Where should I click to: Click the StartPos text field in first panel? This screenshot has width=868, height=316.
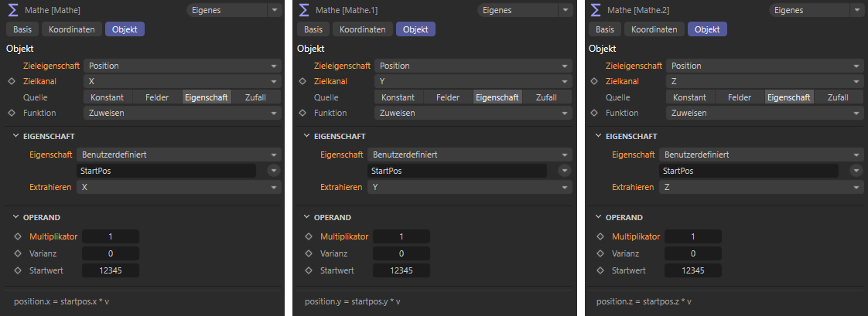click(x=166, y=171)
